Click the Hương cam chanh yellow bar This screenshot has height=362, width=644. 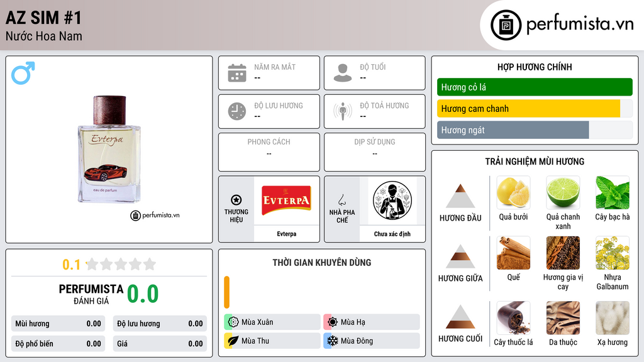point(528,109)
